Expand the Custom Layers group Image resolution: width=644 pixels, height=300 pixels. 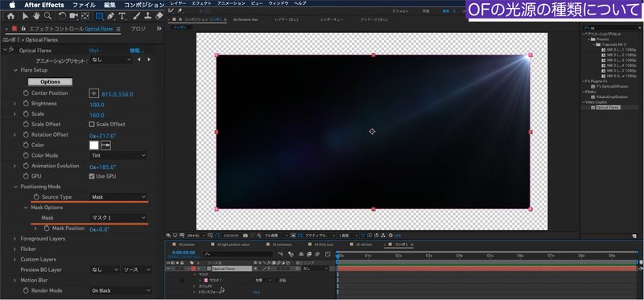click(15, 259)
